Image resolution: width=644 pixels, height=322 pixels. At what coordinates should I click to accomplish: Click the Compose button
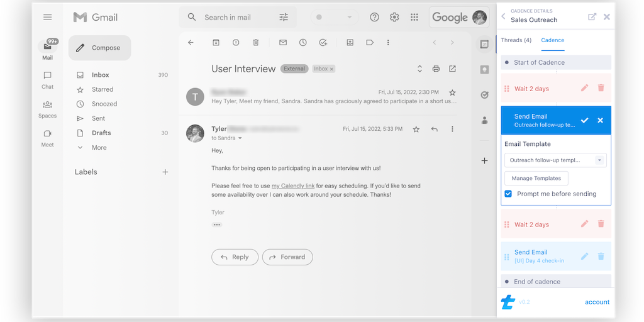[100, 48]
